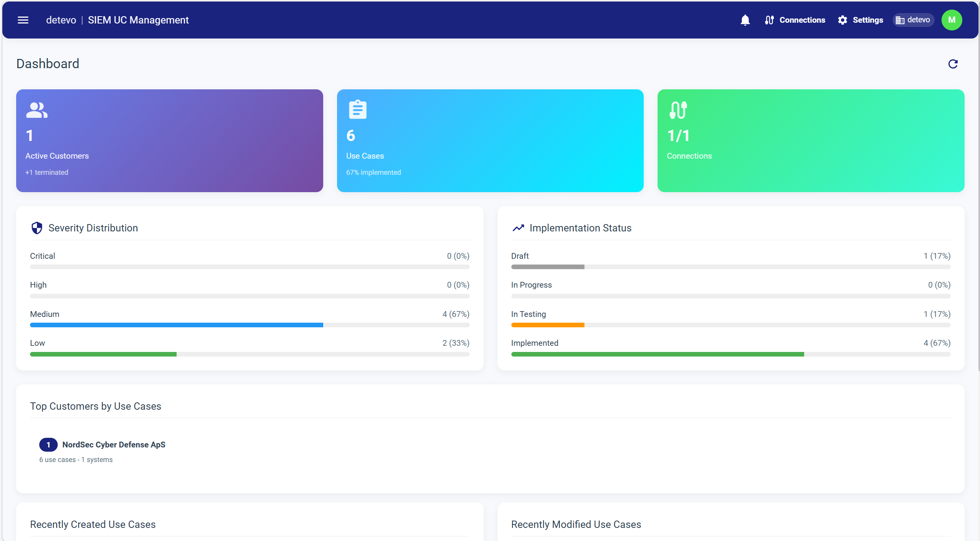Viewport: 980px width, 541px height.
Task: Click the Connections icon on the green card
Action: pyautogui.click(x=678, y=109)
